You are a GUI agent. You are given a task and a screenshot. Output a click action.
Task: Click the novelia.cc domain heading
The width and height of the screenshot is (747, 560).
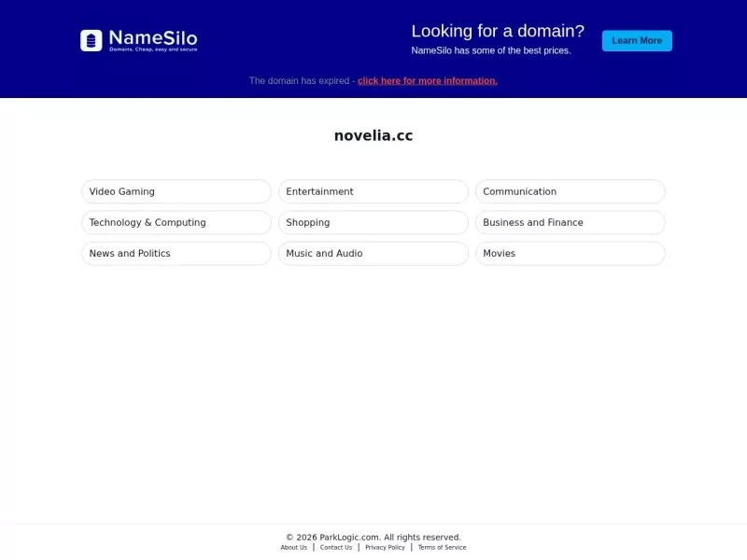point(373,135)
